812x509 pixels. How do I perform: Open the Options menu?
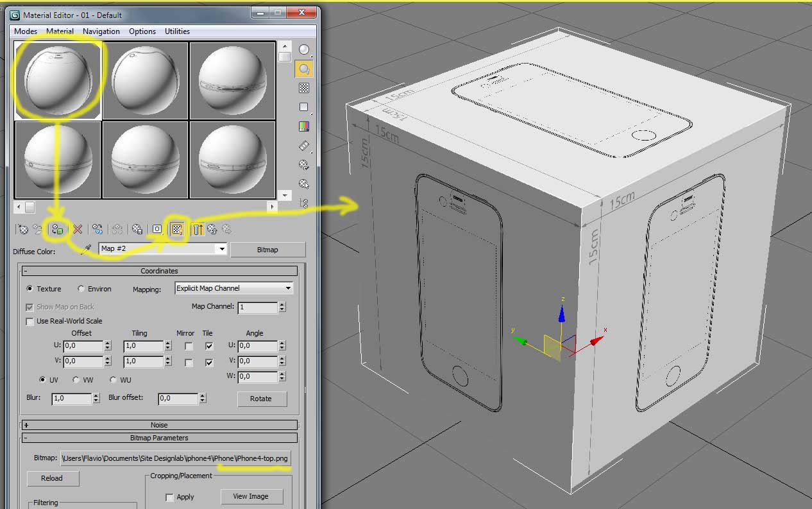point(142,31)
